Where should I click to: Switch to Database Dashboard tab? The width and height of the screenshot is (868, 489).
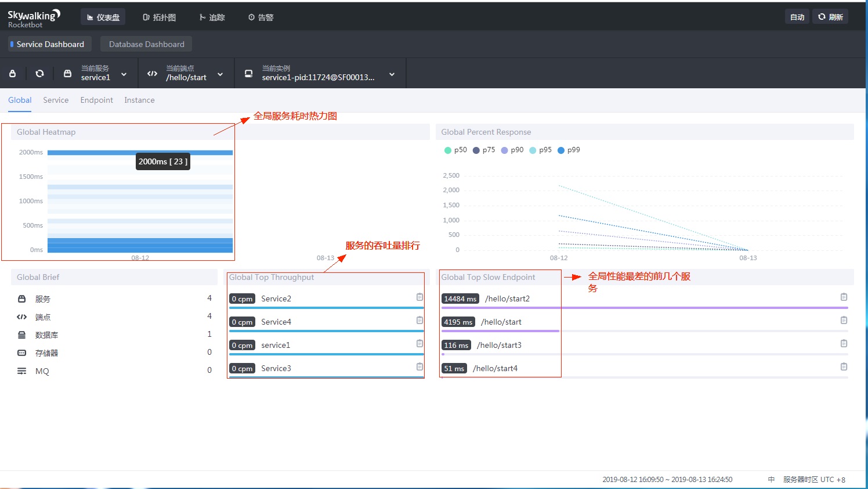coord(146,44)
